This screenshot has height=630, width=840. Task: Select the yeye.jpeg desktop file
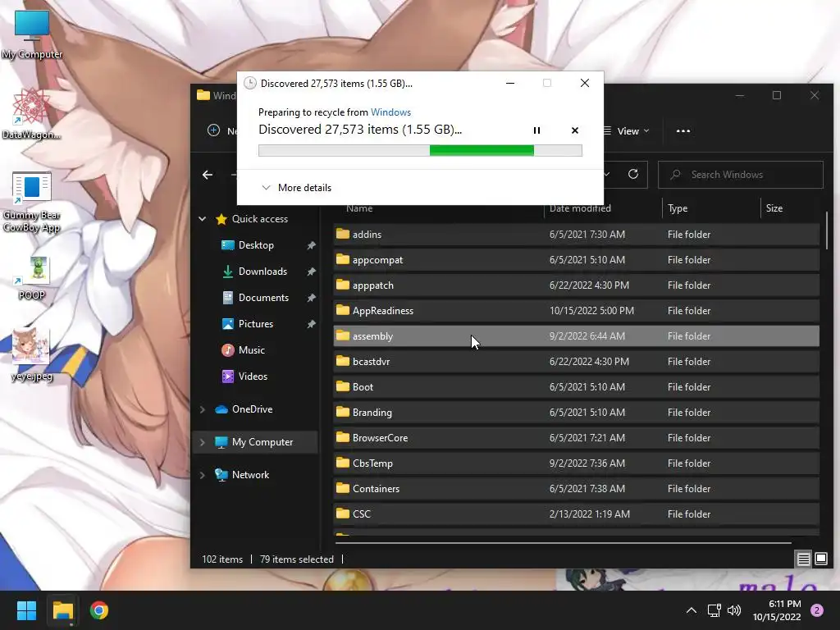coord(32,354)
